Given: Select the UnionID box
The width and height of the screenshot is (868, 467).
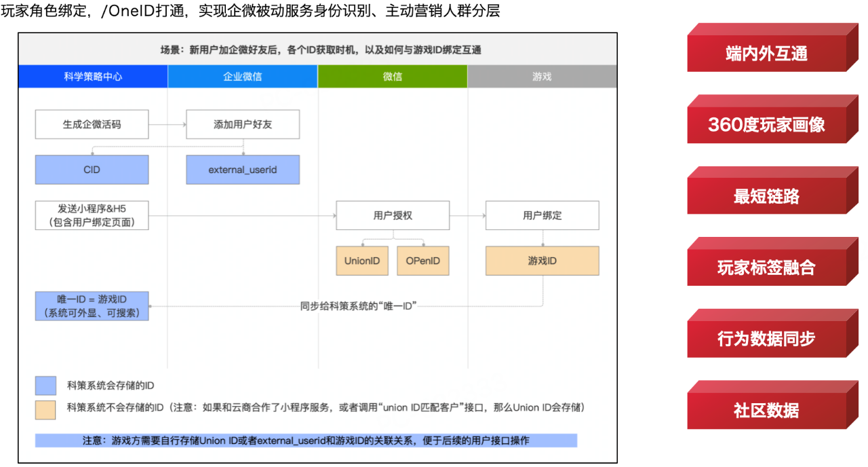Looking at the screenshot, I should coord(362,261).
